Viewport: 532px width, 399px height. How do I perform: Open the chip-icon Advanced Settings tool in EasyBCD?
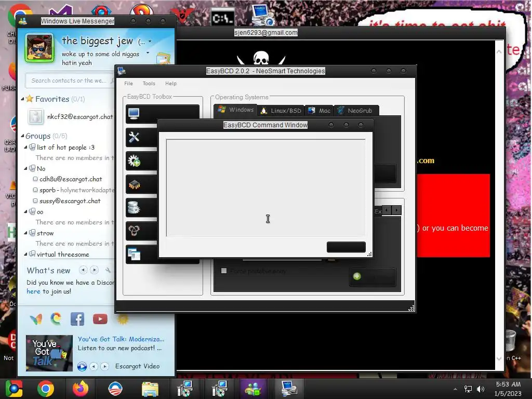141,184
